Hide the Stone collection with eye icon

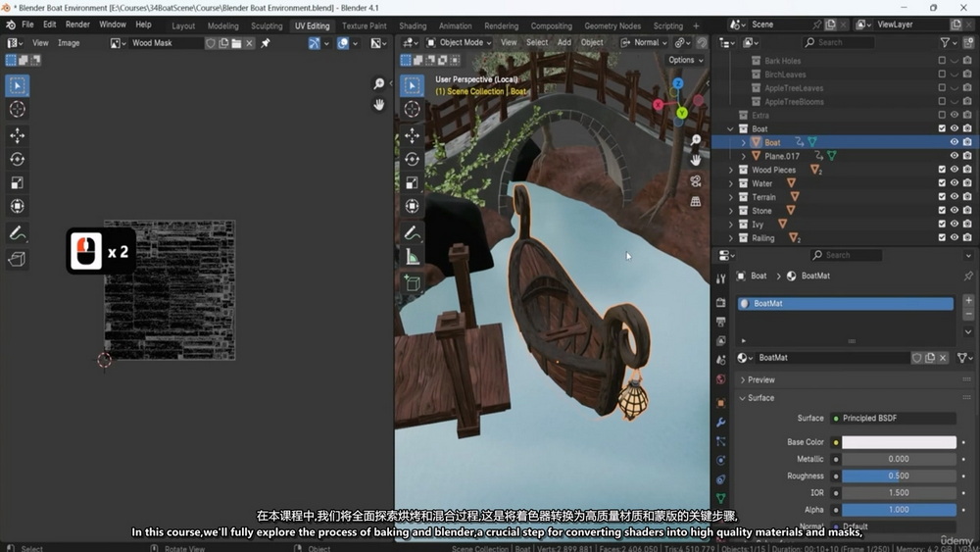pyautogui.click(x=955, y=211)
